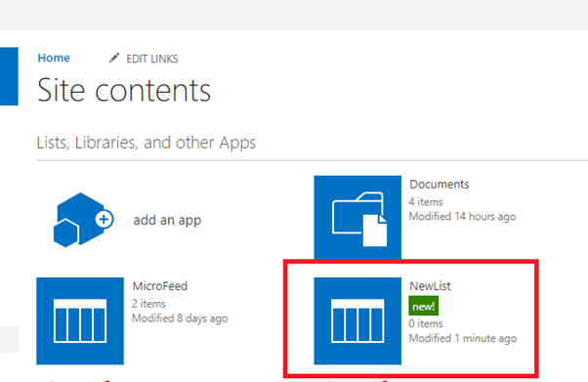Screen dimensions: 588x382
Task: Click the pencil icon beside EDIT LINKS
Action: tap(114, 59)
